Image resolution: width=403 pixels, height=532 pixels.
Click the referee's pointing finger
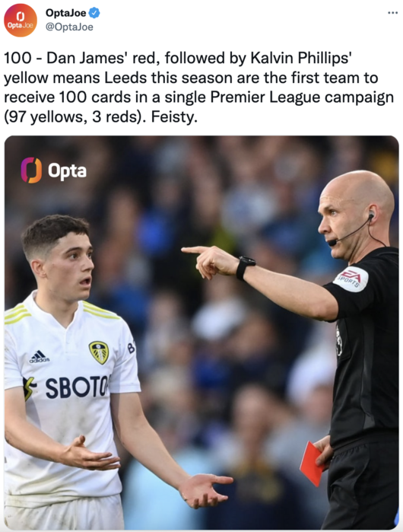(x=195, y=250)
